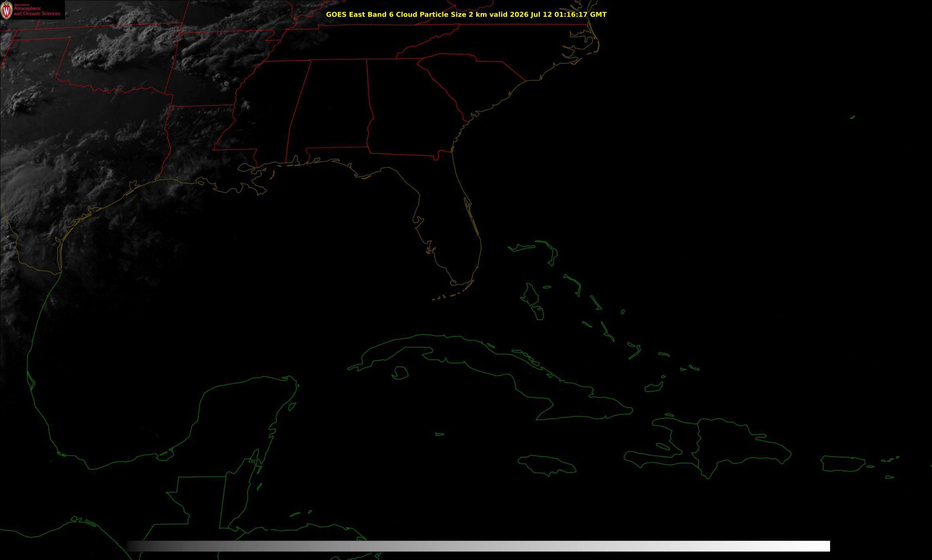932x560 pixels.
Task: Click the Isle of Youth outline south of Cuba
Action: pyautogui.click(x=400, y=373)
